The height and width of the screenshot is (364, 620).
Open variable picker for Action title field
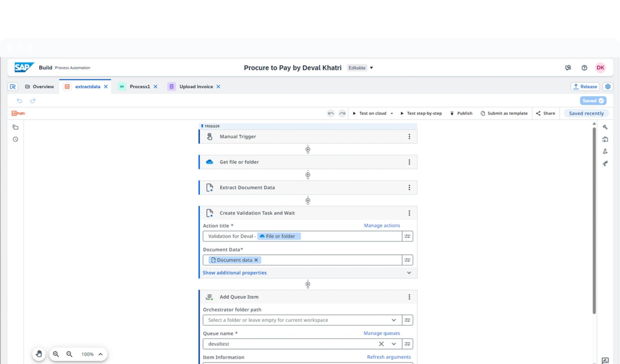point(407,236)
